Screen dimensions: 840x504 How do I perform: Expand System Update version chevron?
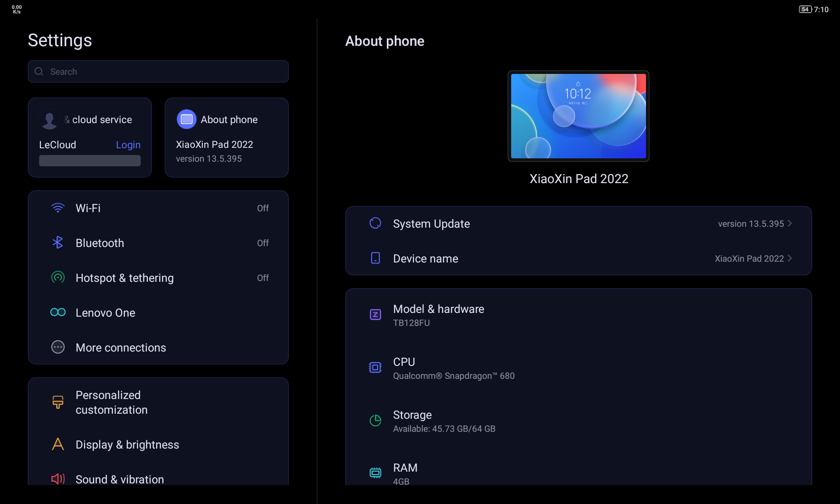point(790,223)
